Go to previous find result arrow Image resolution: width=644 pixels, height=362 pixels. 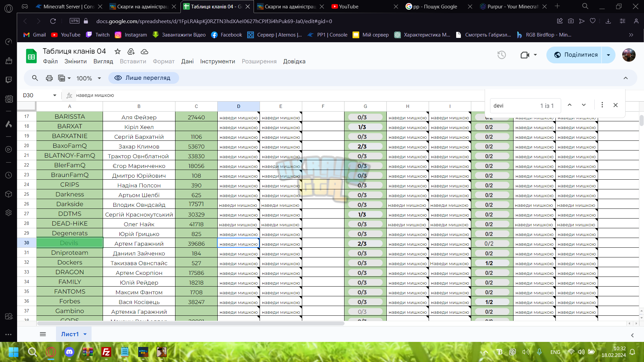pyautogui.click(x=570, y=105)
